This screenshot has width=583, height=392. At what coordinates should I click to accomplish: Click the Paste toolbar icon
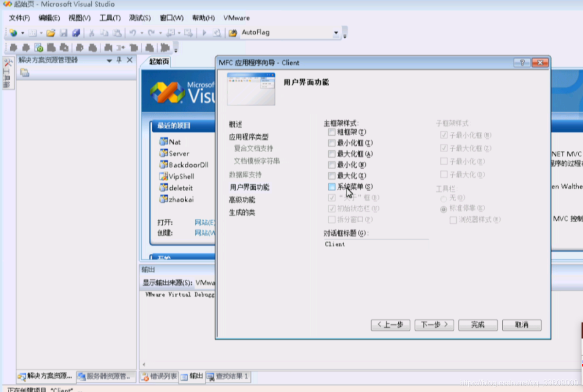point(118,33)
